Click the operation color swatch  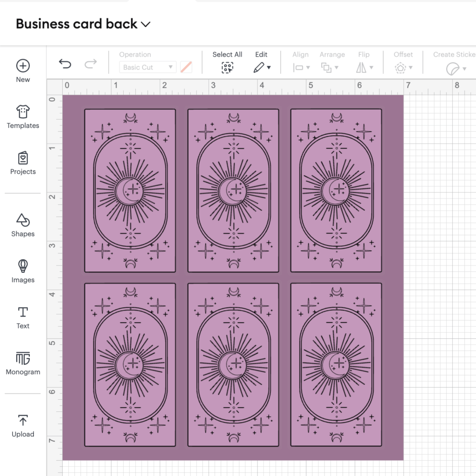point(186,67)
